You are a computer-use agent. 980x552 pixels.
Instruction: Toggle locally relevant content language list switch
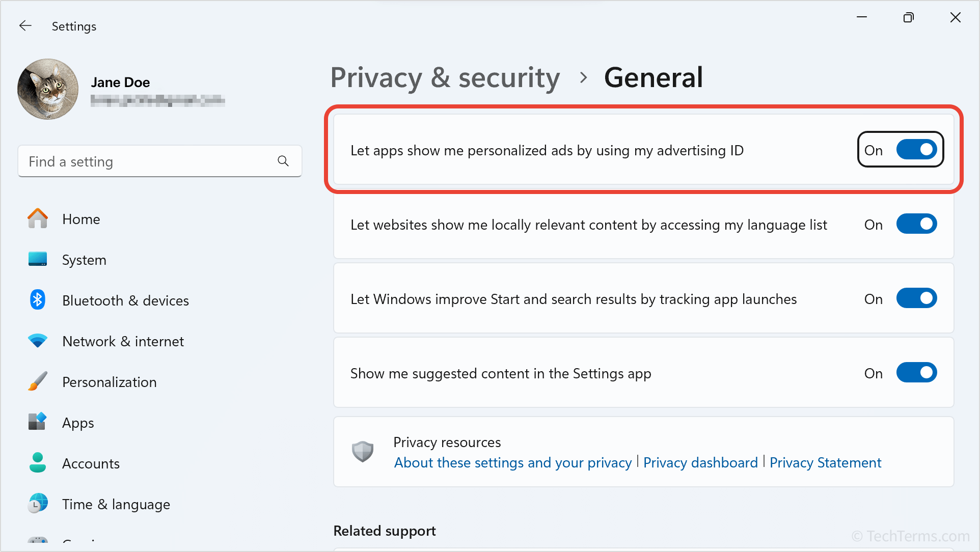(916, 224)
